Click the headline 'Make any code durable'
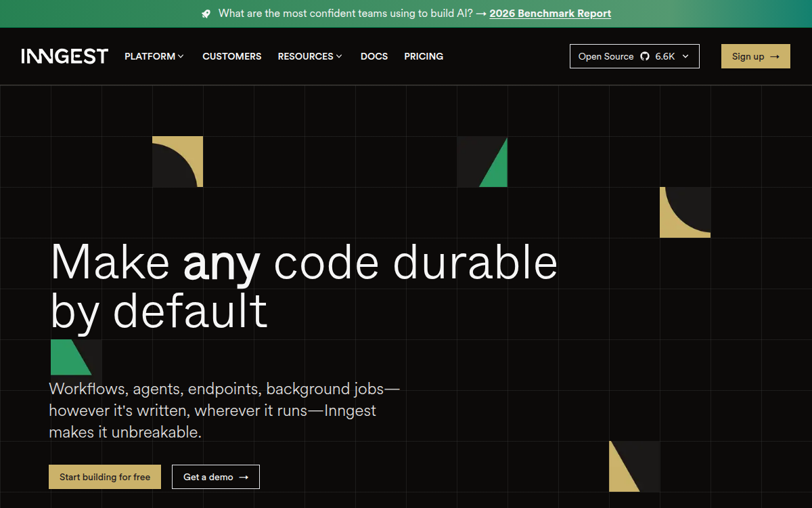Viewport: 812px width, 508px height. point(304,261)
